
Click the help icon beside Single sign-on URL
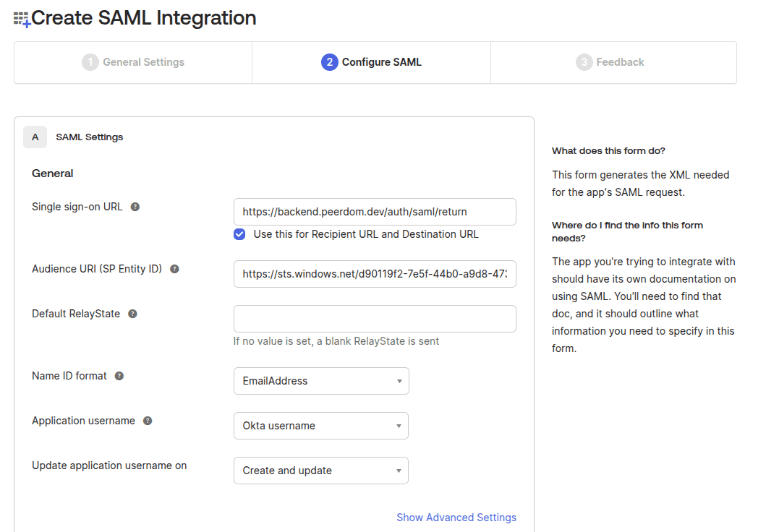tap(135, 207)
